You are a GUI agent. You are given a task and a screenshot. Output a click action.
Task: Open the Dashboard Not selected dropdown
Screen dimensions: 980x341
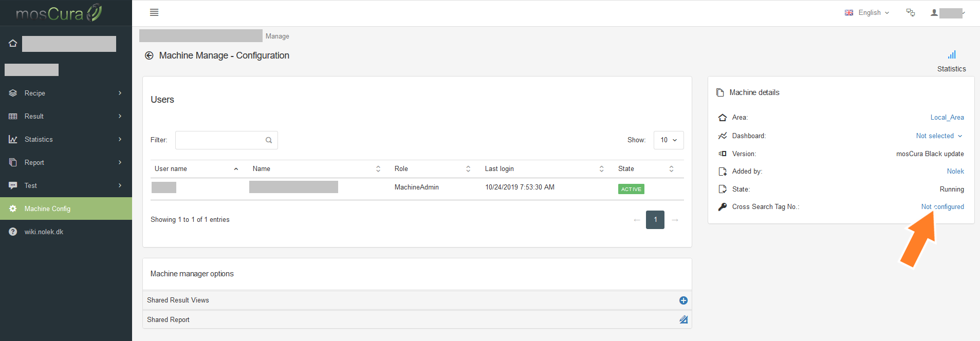(939, 136)
